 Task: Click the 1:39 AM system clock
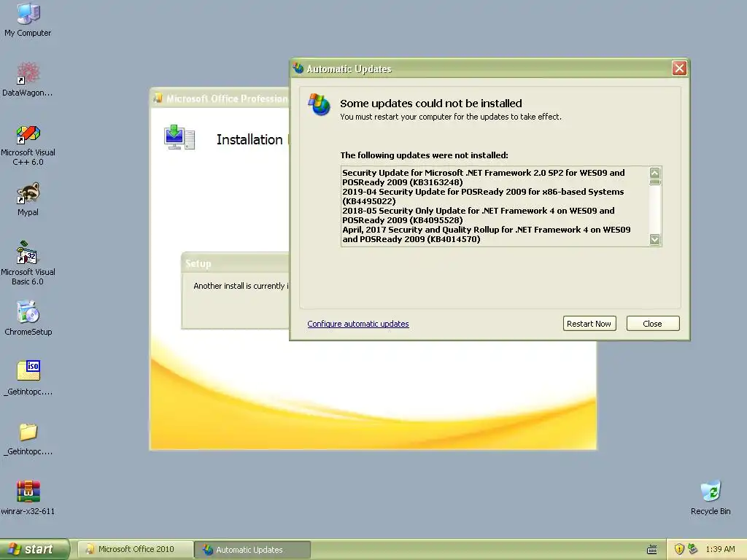click(x=720, y=549)
